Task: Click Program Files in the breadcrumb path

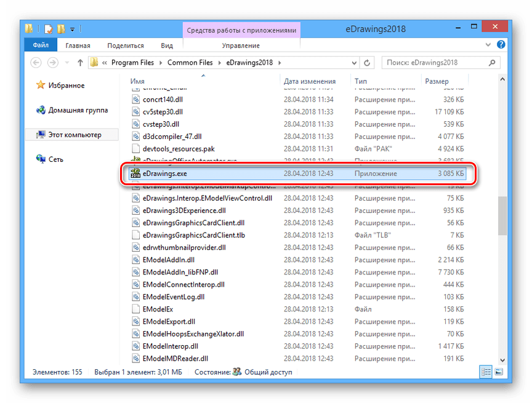Action: pos(134,63)
